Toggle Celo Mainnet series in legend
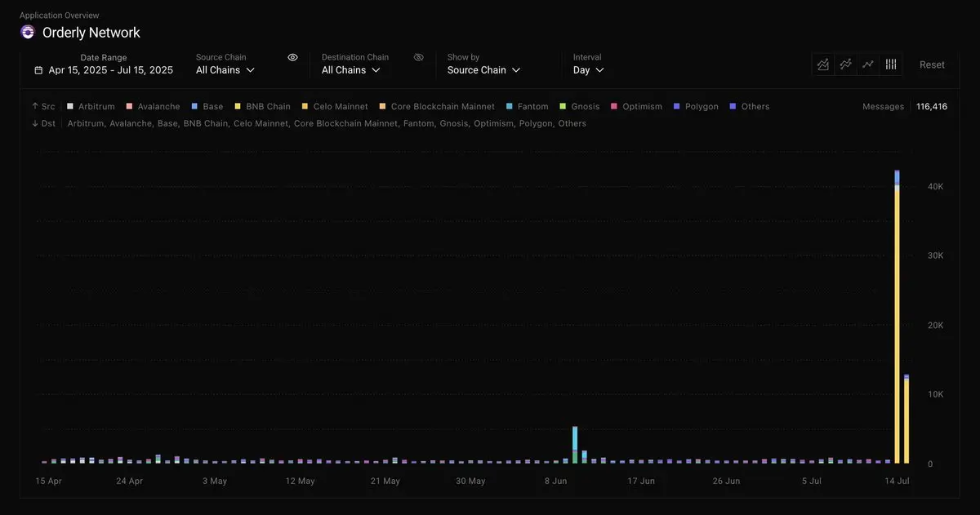Screen dimensions: 980x515 335,106
